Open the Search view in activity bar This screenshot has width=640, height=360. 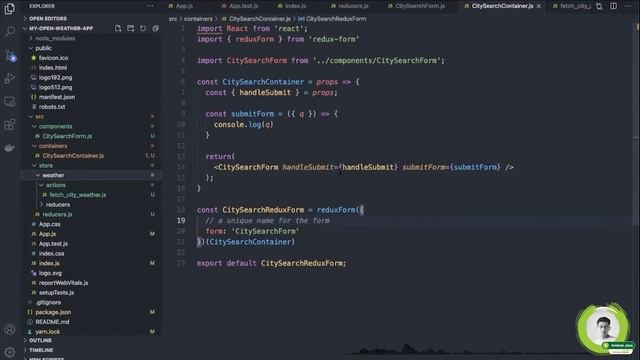pos(9,31)
